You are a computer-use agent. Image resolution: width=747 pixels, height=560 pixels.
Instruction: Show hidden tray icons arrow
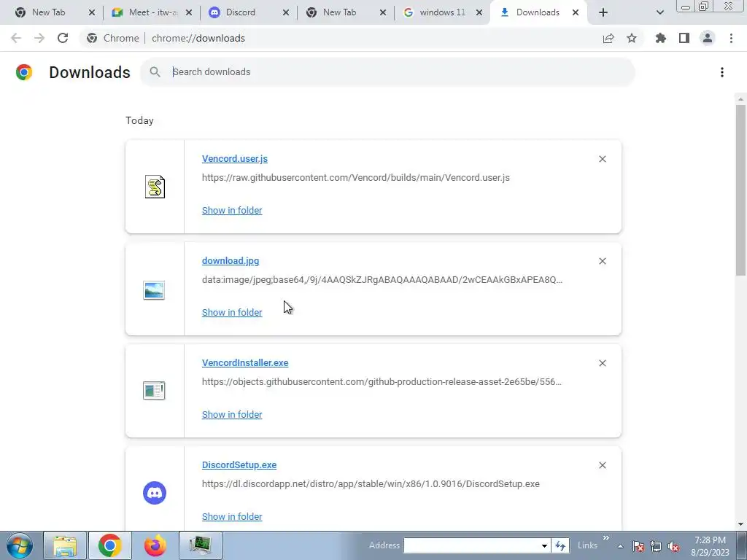(620, 546)
